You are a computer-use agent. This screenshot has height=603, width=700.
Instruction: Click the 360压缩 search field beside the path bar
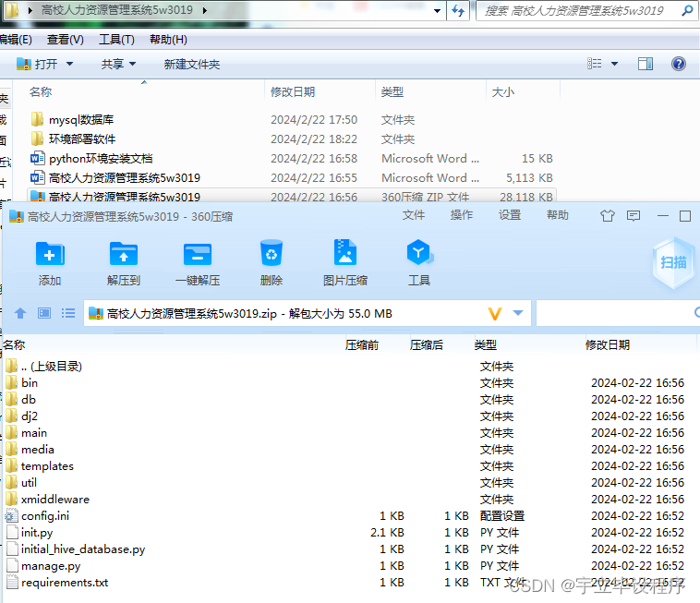(x=618, y=313)
